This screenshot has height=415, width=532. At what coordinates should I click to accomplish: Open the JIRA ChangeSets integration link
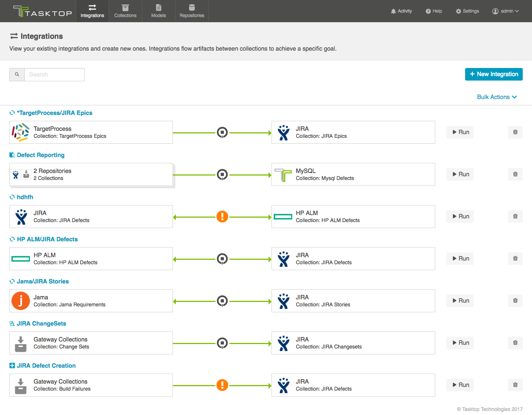point(41,324)
